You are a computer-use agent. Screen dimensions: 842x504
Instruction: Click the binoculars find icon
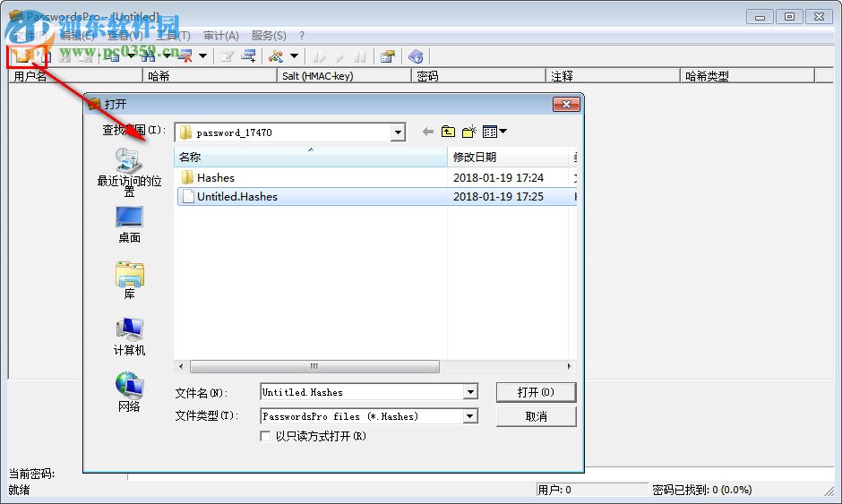pyautogui.click(x=149, y=56)
